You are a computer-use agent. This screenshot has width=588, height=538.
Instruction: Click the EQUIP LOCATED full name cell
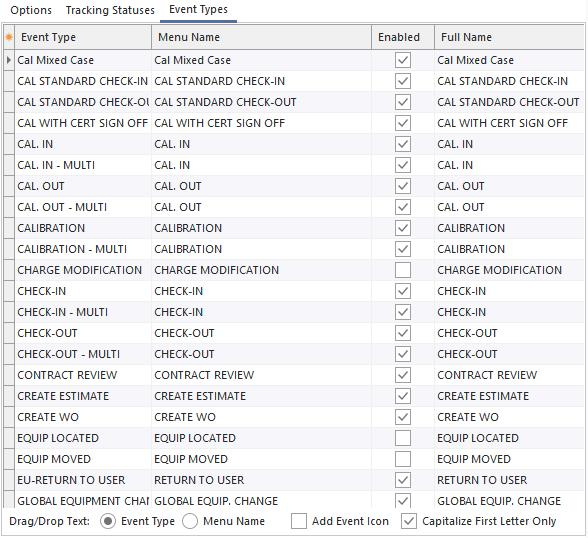point(509,438)
